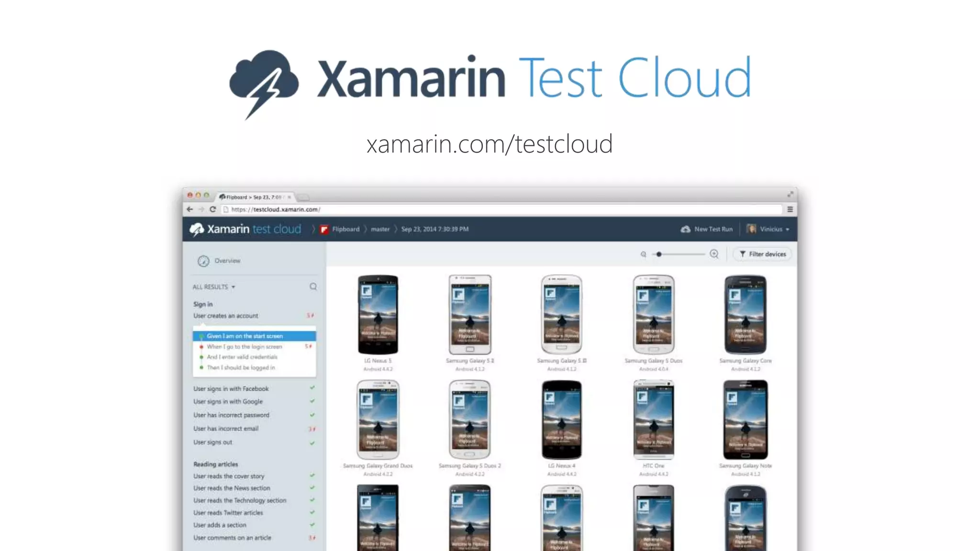The height and width of the screenshot is (551, 980).
Task: Click failure count on User creates an account
Action: (x=311, y=316)
